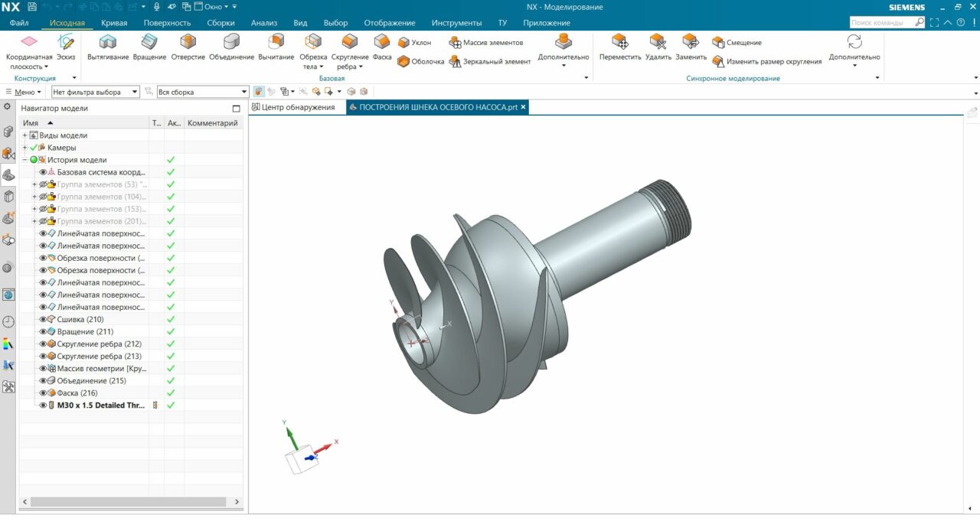The height and width of the screenshot is (521, 980).
Task: Click the Изменить размер скругления button
Action: (766, 62)
